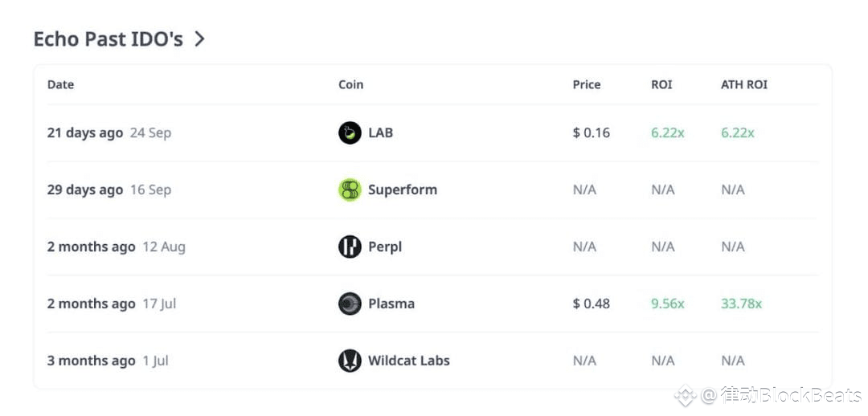
Task: Sort table by Coin column header
Action: (x=350, y=84)
